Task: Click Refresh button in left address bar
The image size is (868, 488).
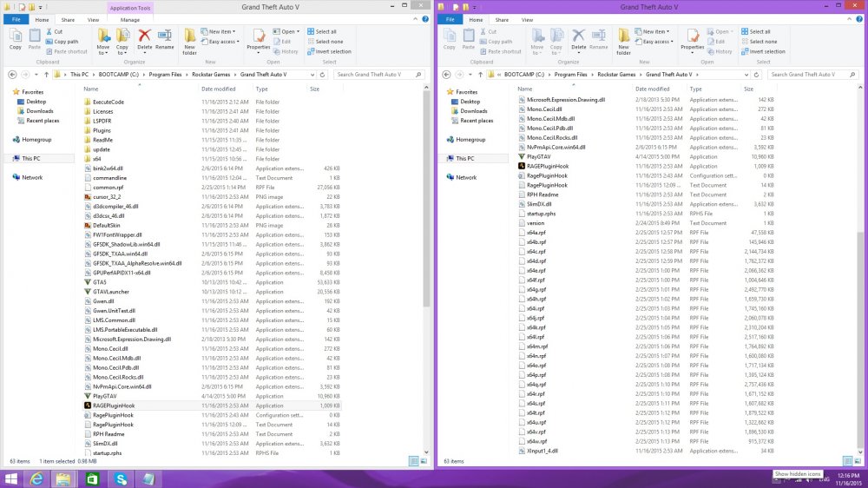Action: pos(322,74)
